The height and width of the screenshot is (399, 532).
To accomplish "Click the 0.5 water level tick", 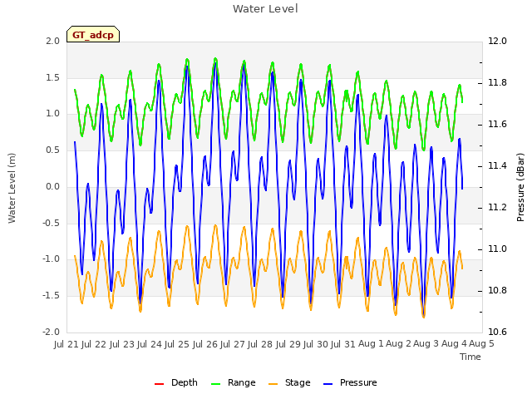I will (53, 150).
